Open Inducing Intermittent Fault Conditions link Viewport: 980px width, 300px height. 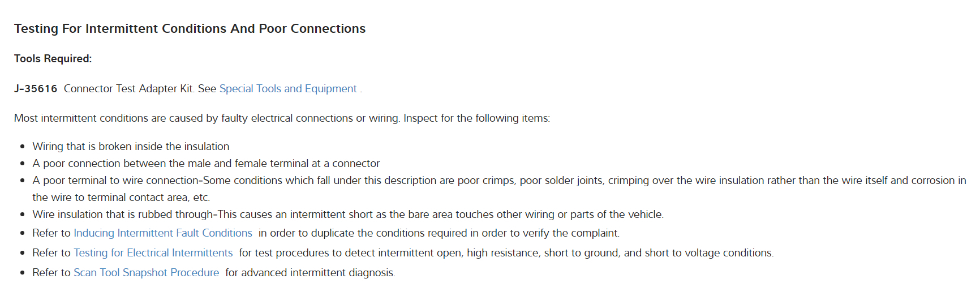(x=163, y=233)
